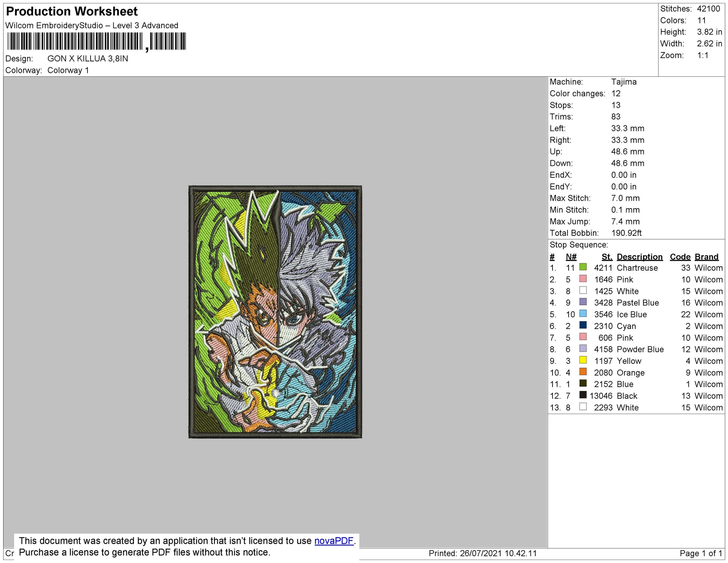Click the Pastel Blue color swatch
Viewport: 728px width, 563px height.
click(x=583, y=302)
